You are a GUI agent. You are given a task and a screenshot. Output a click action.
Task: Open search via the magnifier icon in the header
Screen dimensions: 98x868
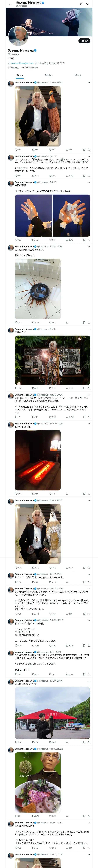click(x=88, y=4)
